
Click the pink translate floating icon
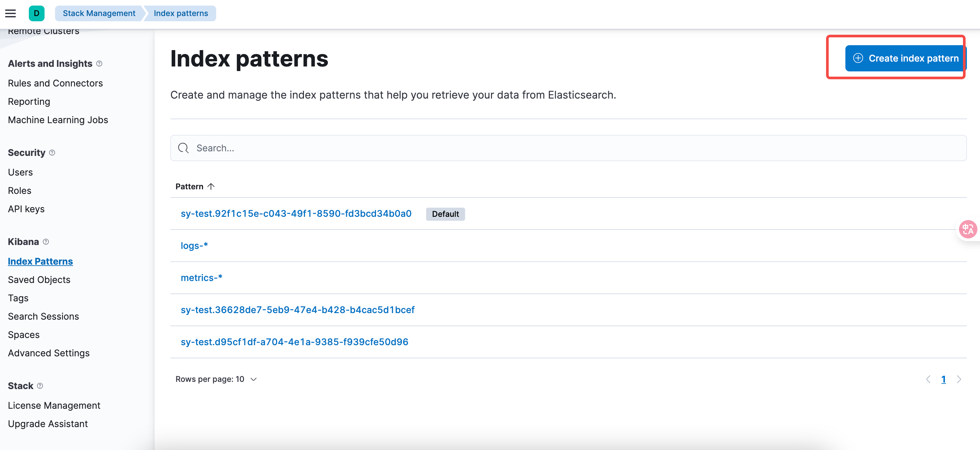(x=968, y=229)
